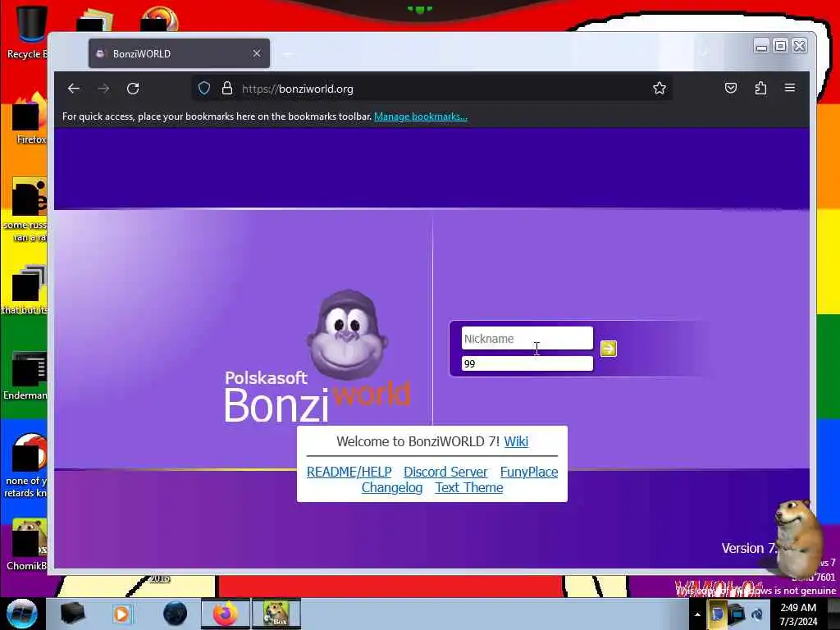This screenshot has width=840, height=630.
Task: View site security via the padlock icon
Action: click(x=227, y=88)
